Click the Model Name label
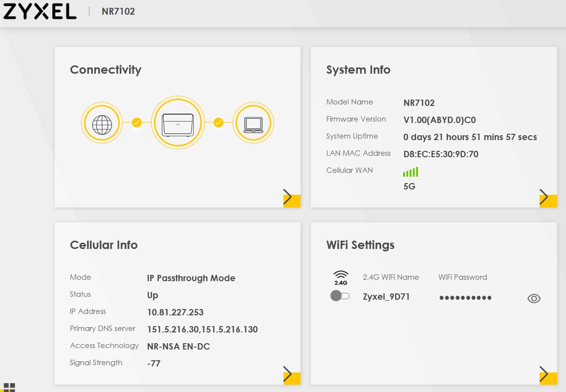Image resolution: width=566 pixels, height=392 pixels. pyautogui.click(x=349, y=102)
